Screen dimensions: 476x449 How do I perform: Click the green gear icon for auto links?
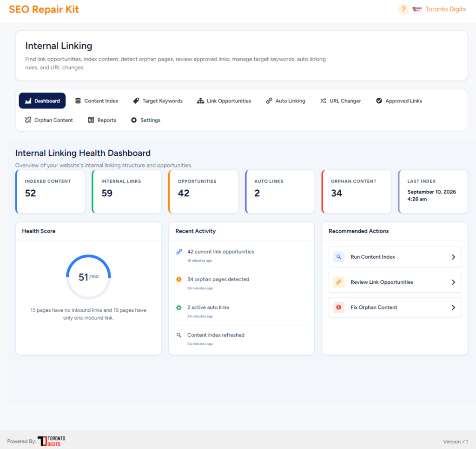point(179,308)
